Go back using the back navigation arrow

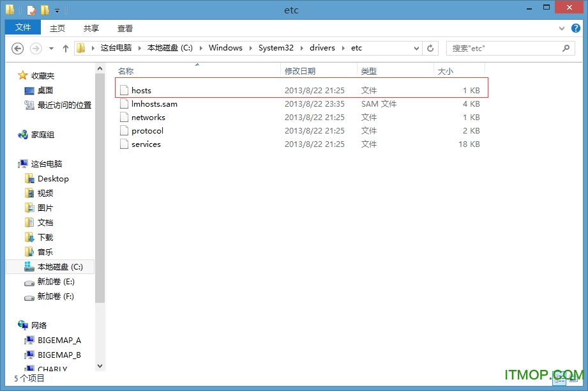19,48
